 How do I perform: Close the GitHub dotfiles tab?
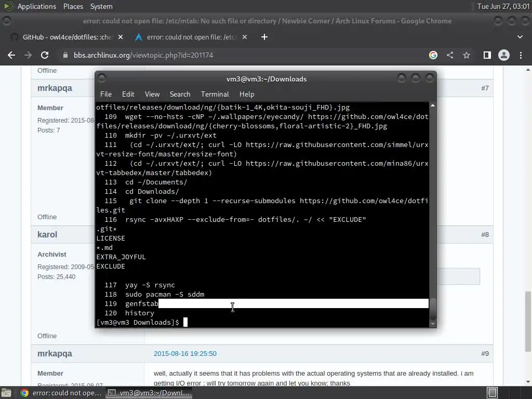point(121,37)
